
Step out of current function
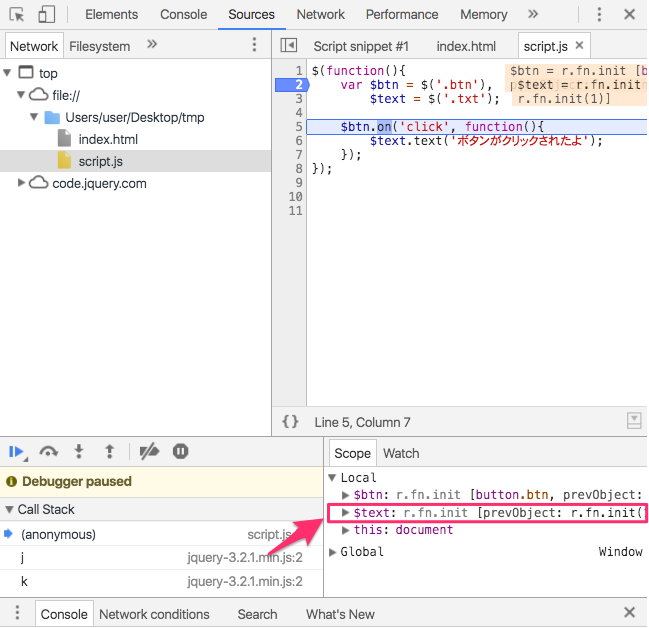pos(109,452)
